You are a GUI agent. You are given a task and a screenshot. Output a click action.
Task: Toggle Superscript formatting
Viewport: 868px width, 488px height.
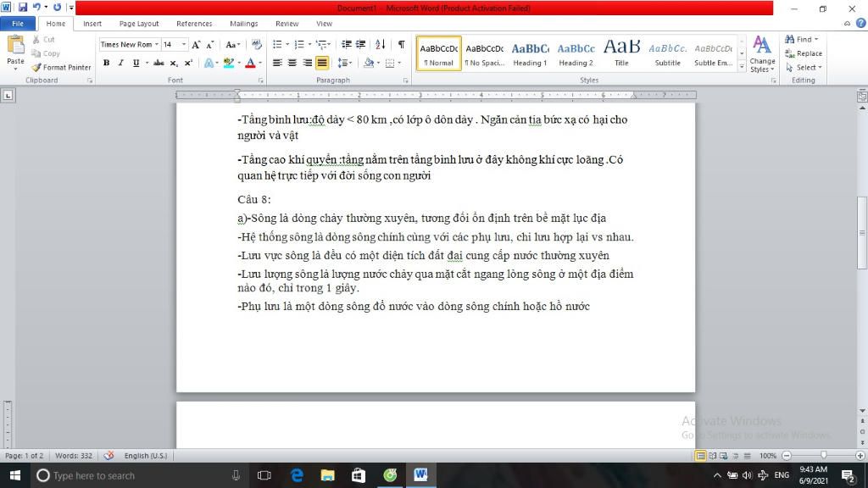point(188,63)
